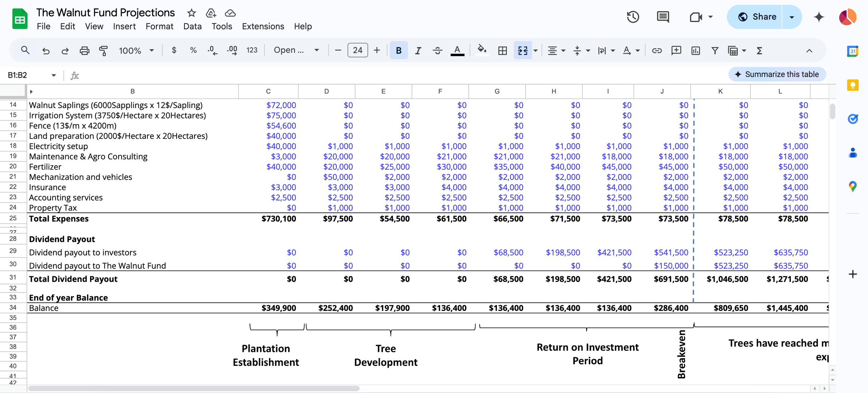Open the File menu
This screenshot has height=393, width=868.
point(43,26)
